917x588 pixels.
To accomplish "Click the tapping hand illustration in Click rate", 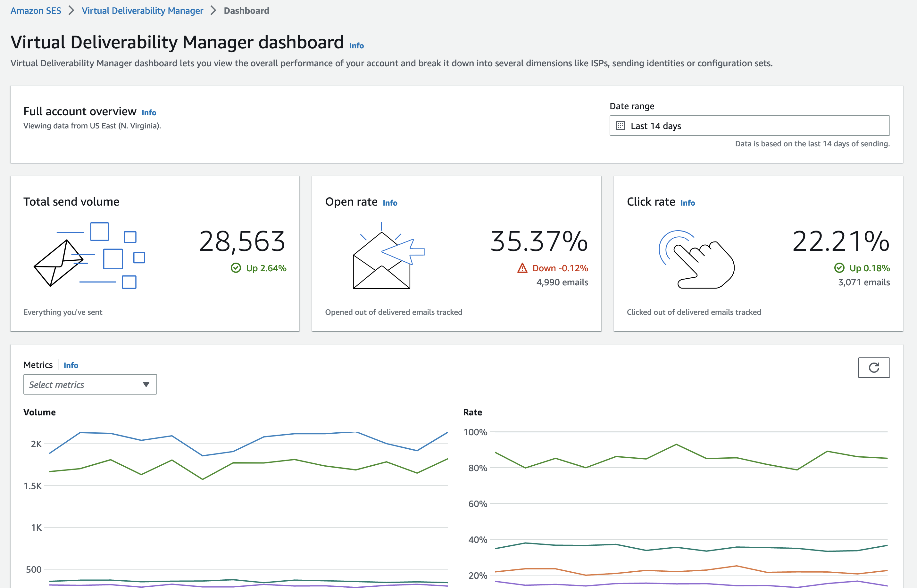I will coord(696,260).
